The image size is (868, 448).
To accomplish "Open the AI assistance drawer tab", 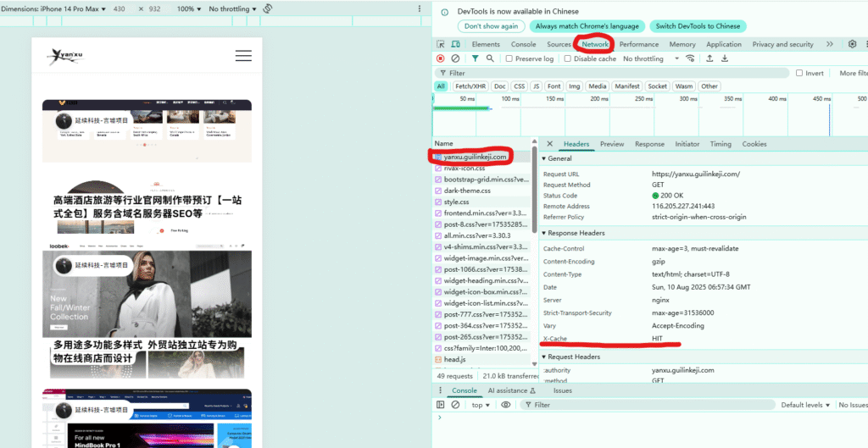I will pyautogui.click(x=511, y=390).
